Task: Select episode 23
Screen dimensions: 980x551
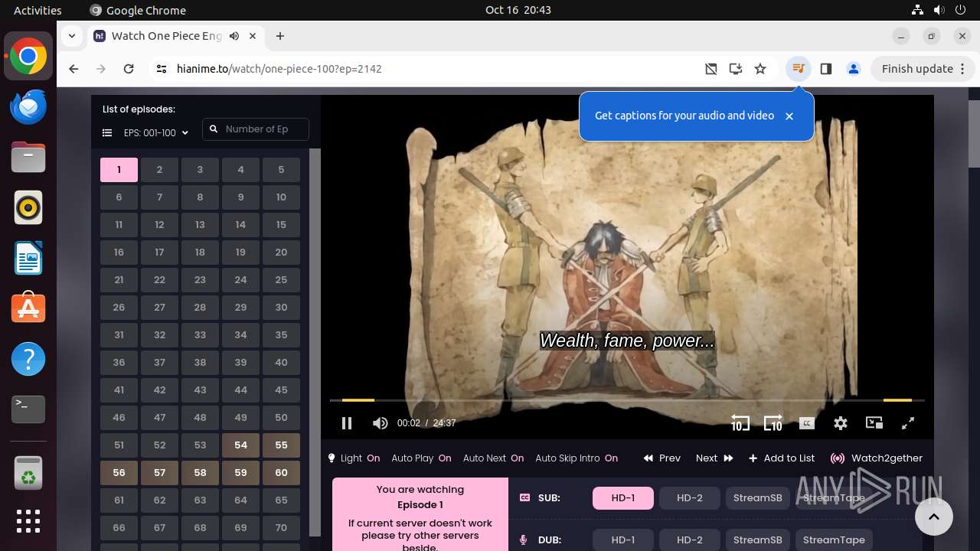Action: [x=200, y=280]
